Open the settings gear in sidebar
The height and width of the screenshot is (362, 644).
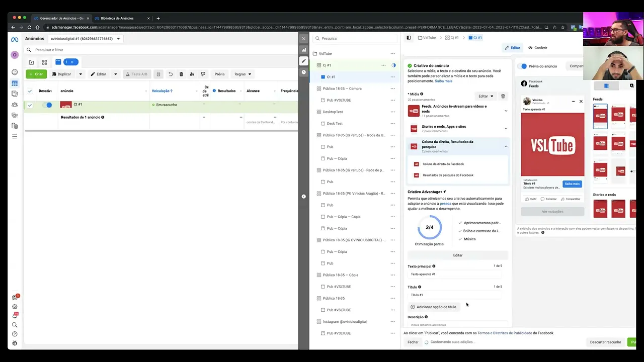(x=15, y=307)
